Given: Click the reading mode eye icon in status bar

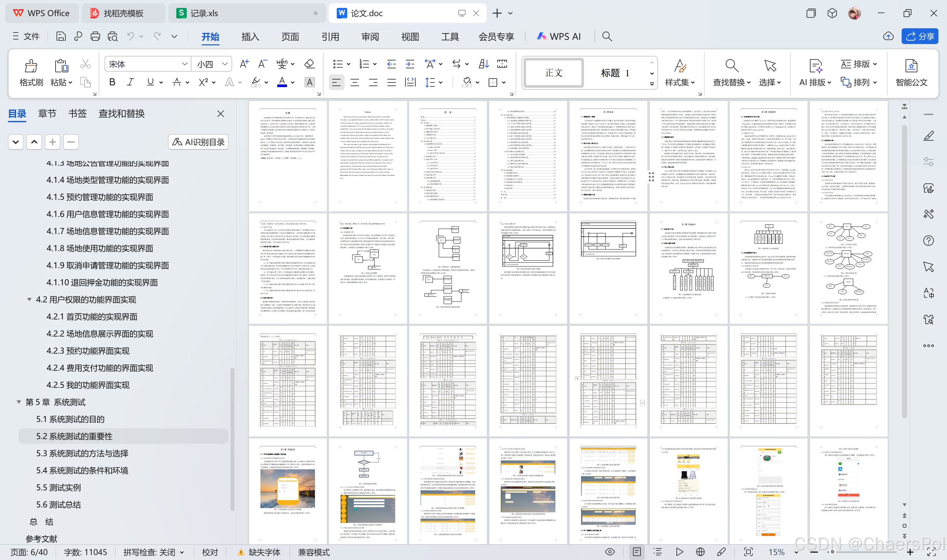Looking at the screenshot, I should click(610, 552).
